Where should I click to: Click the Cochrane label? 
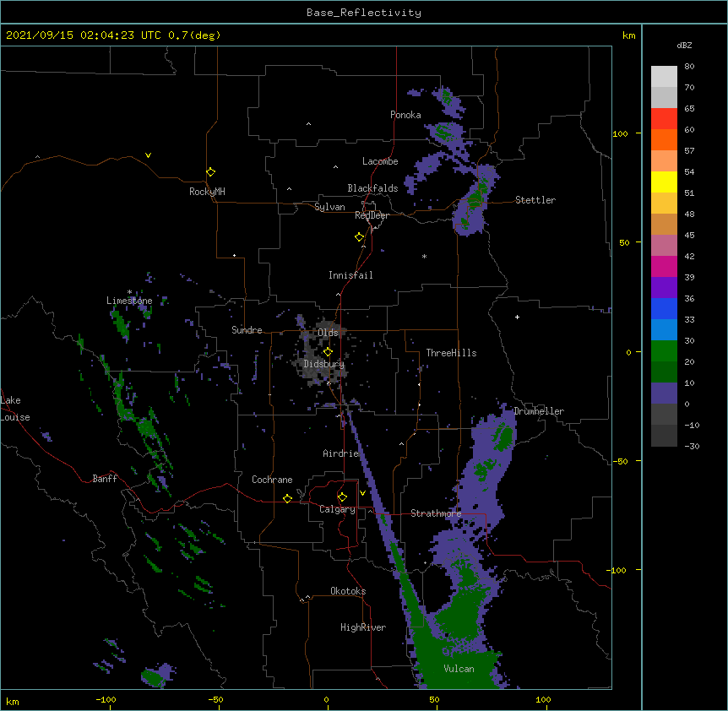pos(272,480)
